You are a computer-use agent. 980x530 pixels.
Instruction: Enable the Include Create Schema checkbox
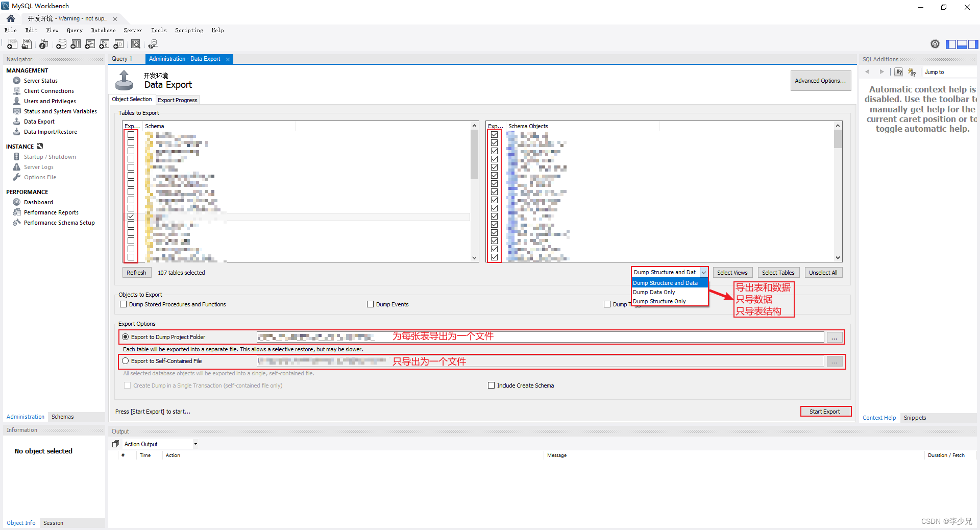[x=491, y=386]
